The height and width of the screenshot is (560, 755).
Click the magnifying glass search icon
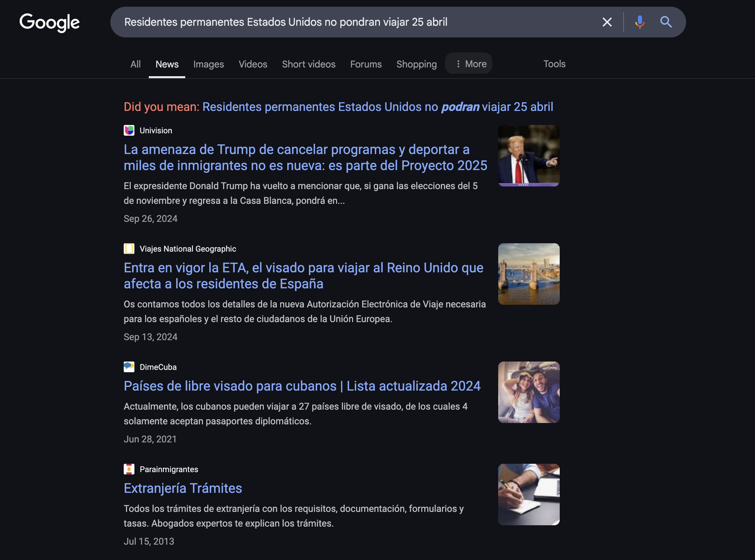(x=666, y=22)
